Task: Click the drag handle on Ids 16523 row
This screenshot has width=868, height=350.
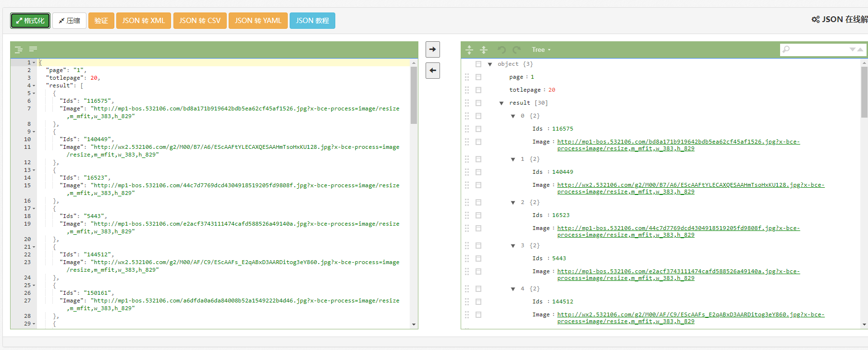Action: (x=467, y=215)
